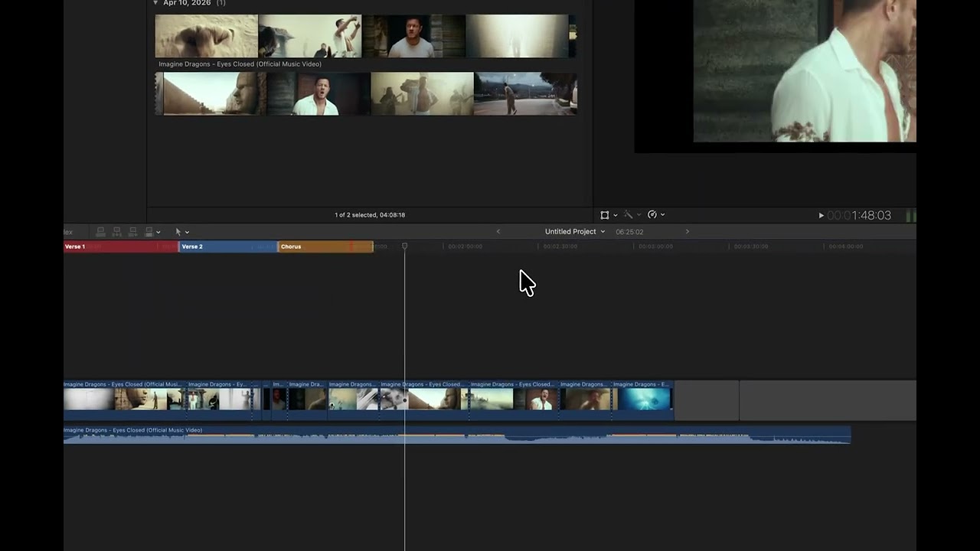Click the Append clip to storyline icon
The height and width of the screenshot is (551, 980).
pyautogui.click(x=133, y=232)
